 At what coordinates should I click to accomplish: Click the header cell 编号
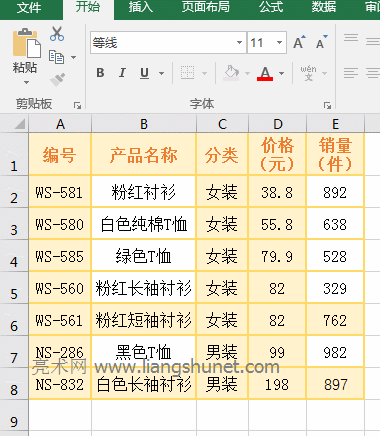[x=60, y=154]
